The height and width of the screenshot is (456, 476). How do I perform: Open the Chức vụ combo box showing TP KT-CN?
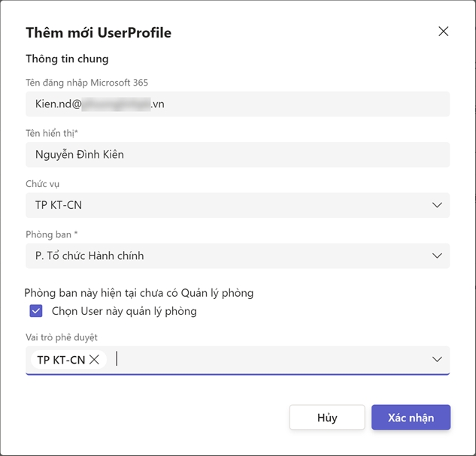[226, 205]
